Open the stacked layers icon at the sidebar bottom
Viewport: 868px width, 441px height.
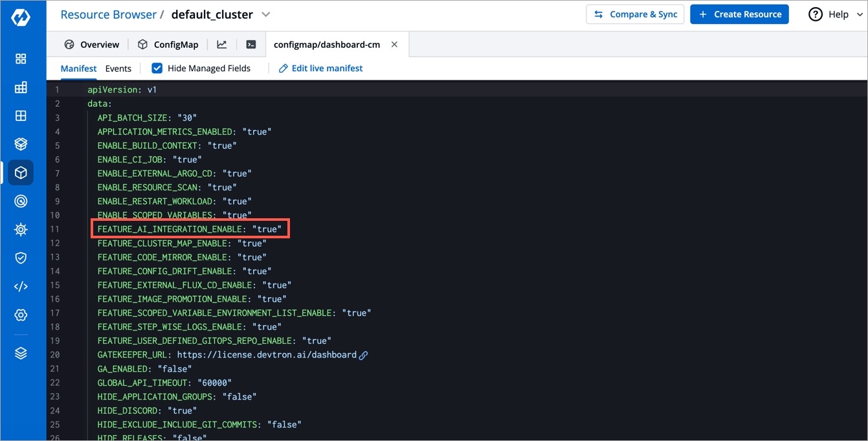21,353
